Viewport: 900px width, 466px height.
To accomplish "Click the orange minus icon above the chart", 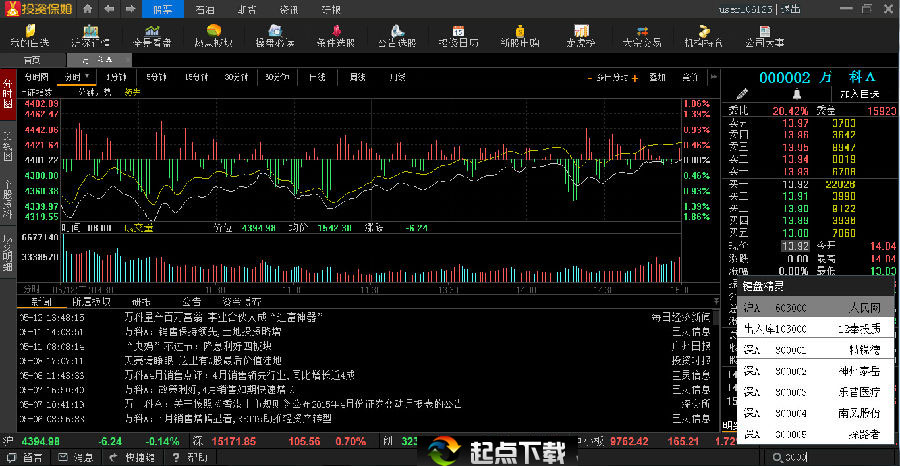I will (x=589, y=78).
